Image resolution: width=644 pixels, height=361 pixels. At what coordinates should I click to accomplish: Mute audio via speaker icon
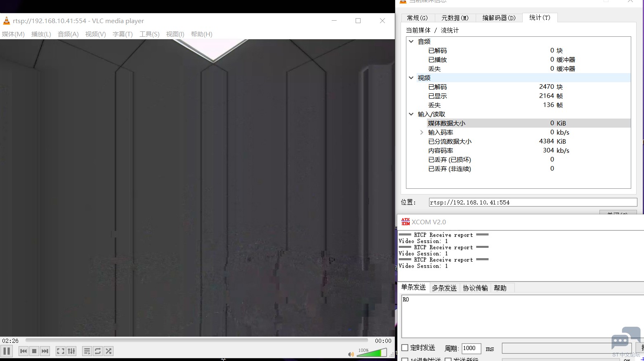[x=351, y=354]
